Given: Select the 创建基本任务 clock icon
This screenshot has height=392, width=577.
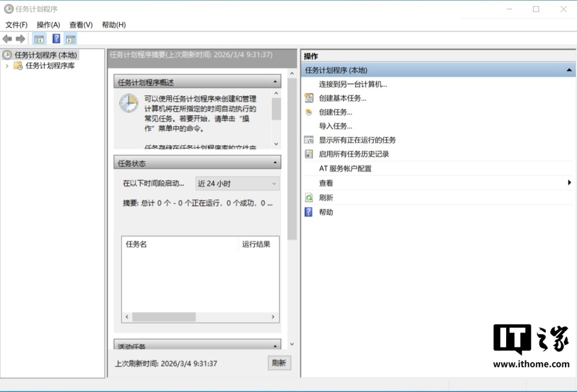Looking at the screenshot, I should coord(309,97).
